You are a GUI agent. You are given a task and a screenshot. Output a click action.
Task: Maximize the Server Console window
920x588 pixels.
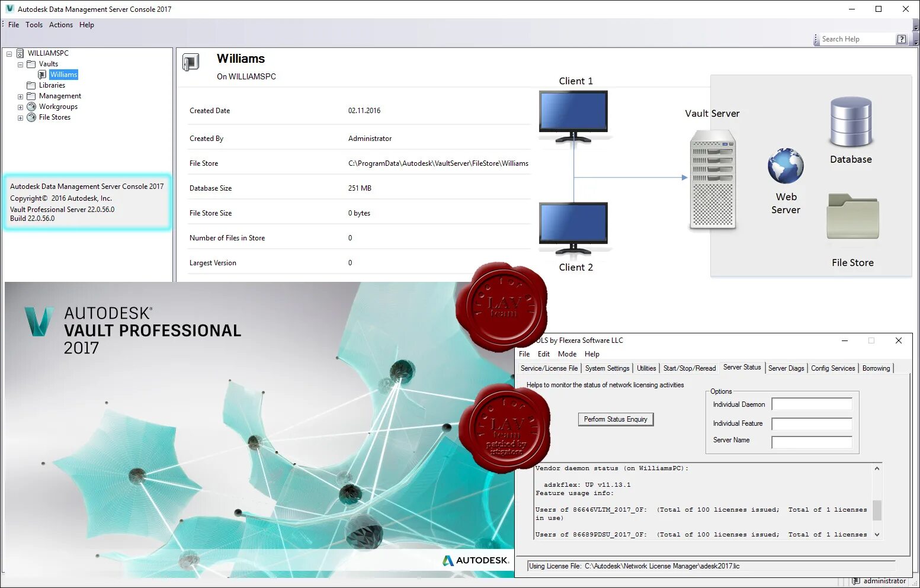click(879, 9)
